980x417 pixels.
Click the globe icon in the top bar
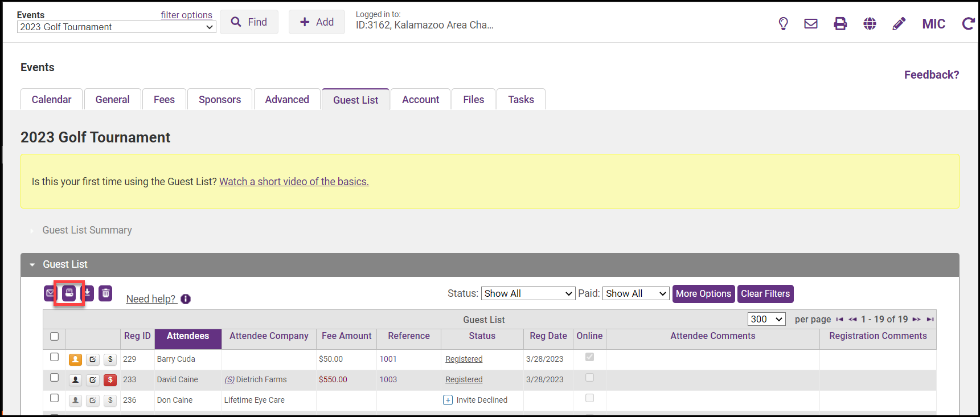point(870,23)
